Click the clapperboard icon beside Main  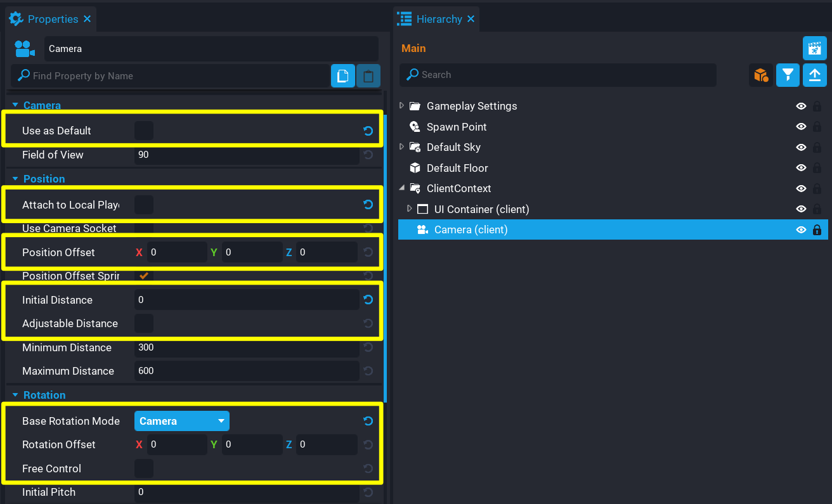[815, 48]
